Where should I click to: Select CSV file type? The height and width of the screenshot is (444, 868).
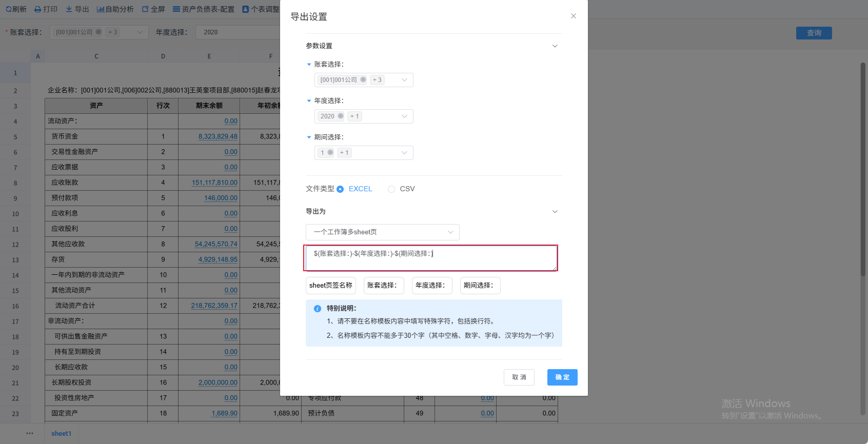point(391,189)
